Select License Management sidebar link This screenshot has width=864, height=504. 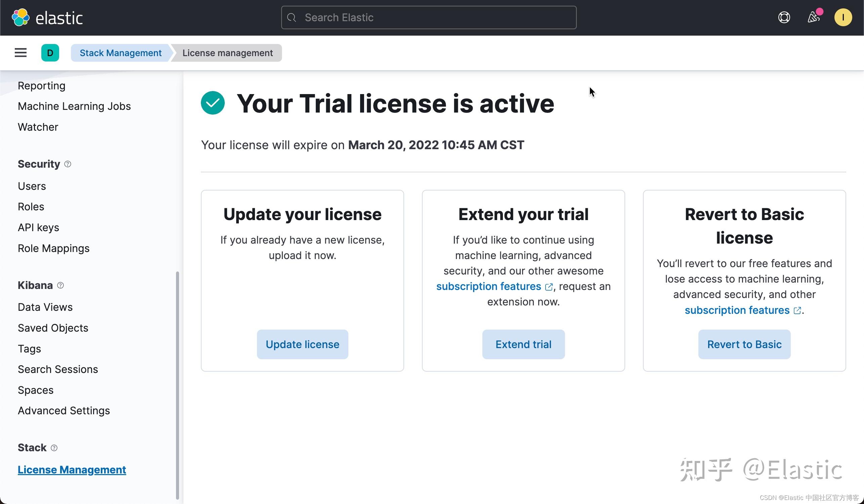(x=72, y=470)
